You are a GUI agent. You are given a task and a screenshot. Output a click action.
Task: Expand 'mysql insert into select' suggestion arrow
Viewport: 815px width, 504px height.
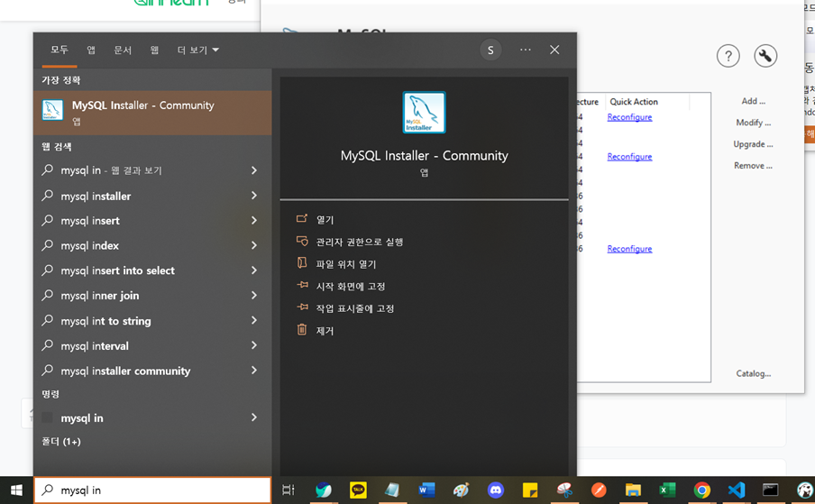point(254,270)
